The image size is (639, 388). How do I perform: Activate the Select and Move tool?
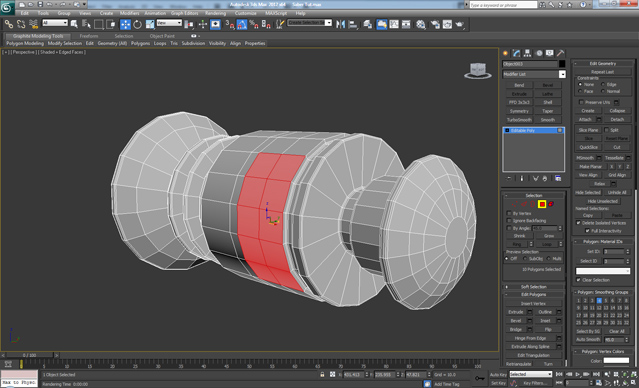pyautogui.click(x=126, y=24)
